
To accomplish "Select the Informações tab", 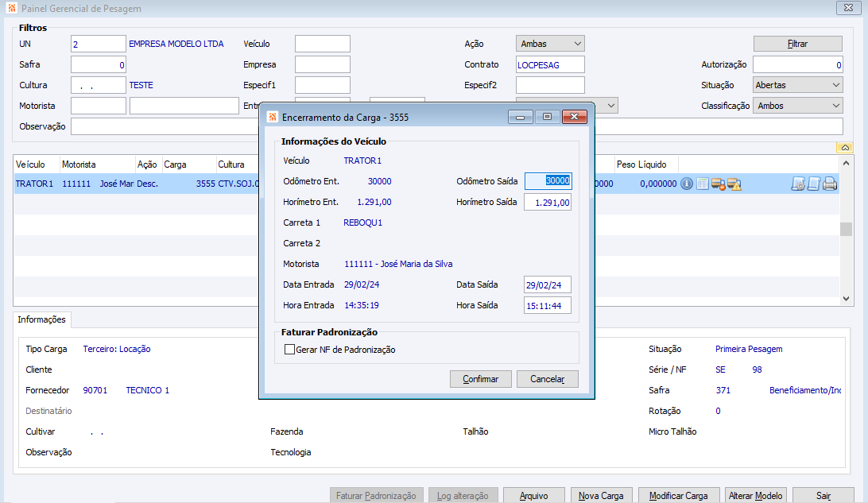I will (41, 319).
